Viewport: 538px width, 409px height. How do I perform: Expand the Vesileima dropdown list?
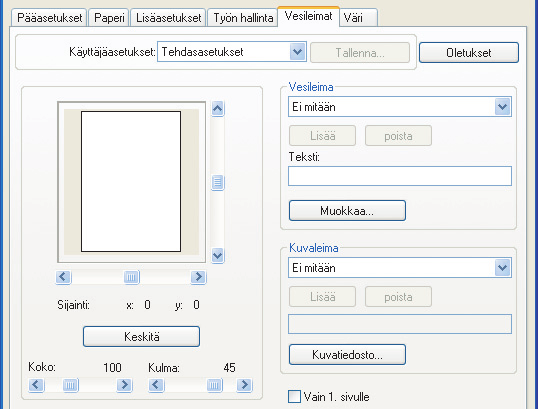click(x=400, y=107)
